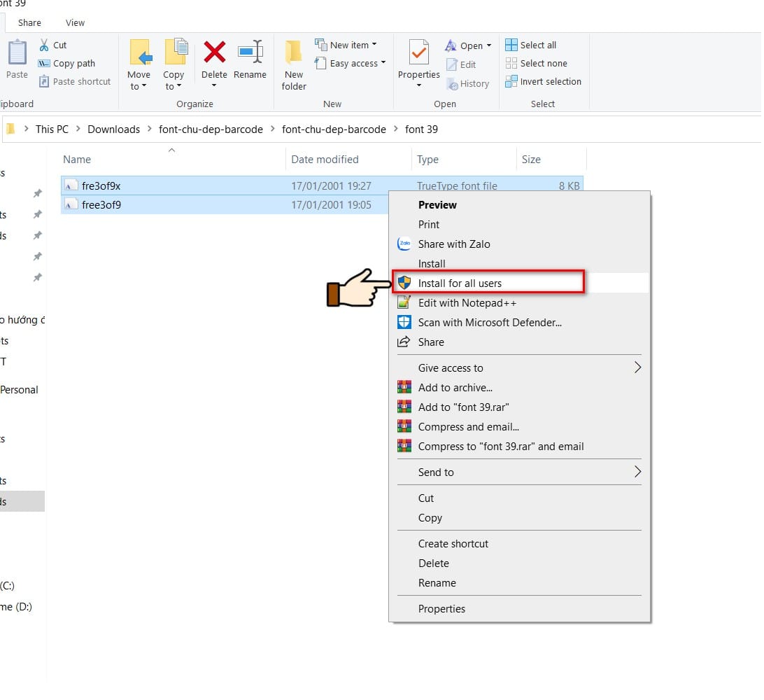Expand the New item dropdown

[x=374, y=44]
